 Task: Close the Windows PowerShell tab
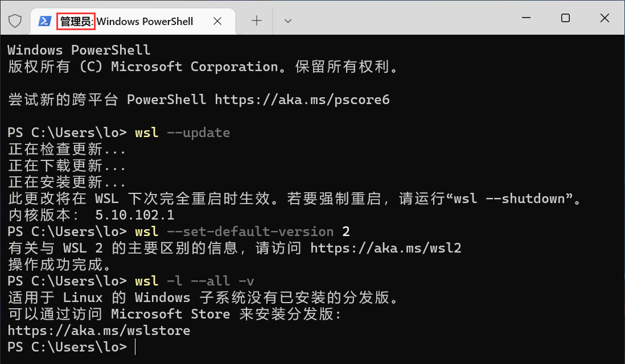(217, 21)
